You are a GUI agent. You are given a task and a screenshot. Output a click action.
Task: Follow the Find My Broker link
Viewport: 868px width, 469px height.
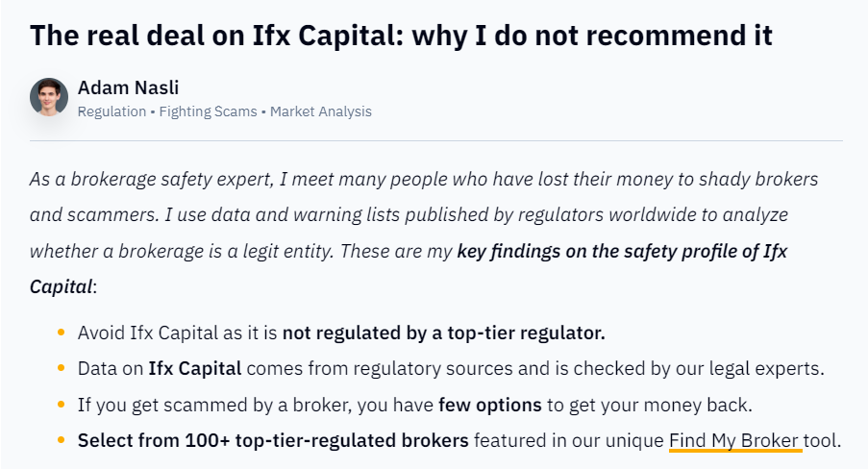pos(734,441)
